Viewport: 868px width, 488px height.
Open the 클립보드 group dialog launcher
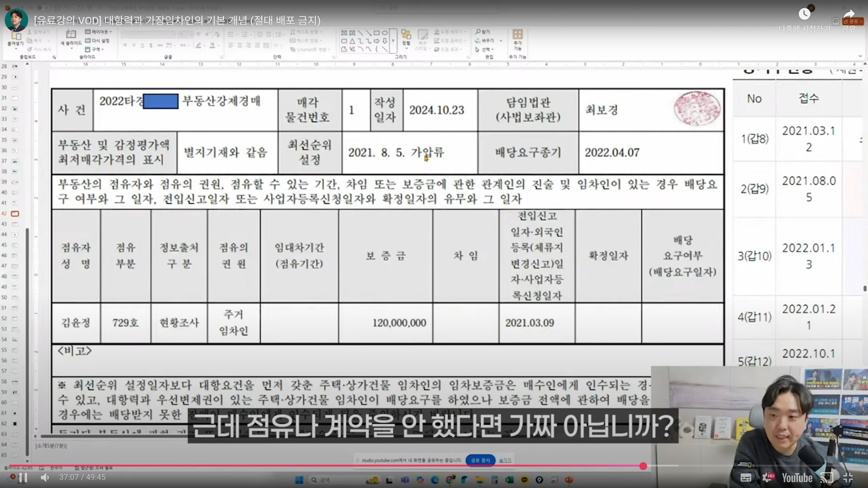54,57
